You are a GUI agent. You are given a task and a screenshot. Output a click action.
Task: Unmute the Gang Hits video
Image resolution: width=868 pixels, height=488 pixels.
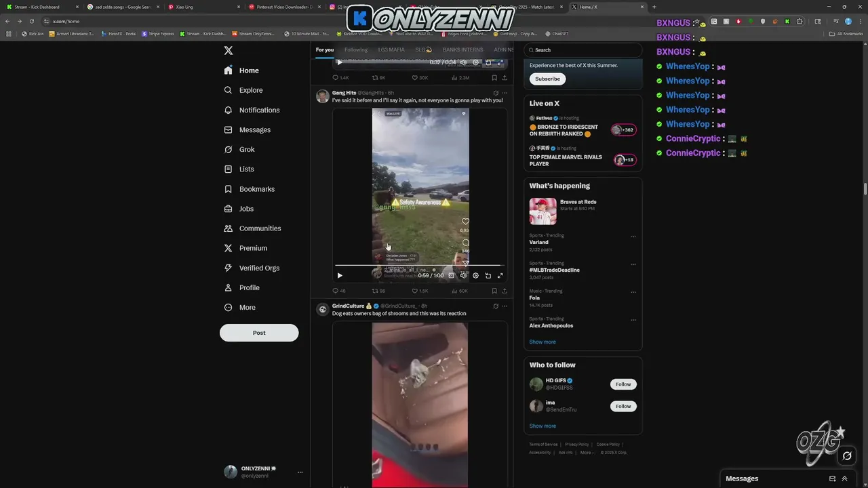[x=463, y=275]
